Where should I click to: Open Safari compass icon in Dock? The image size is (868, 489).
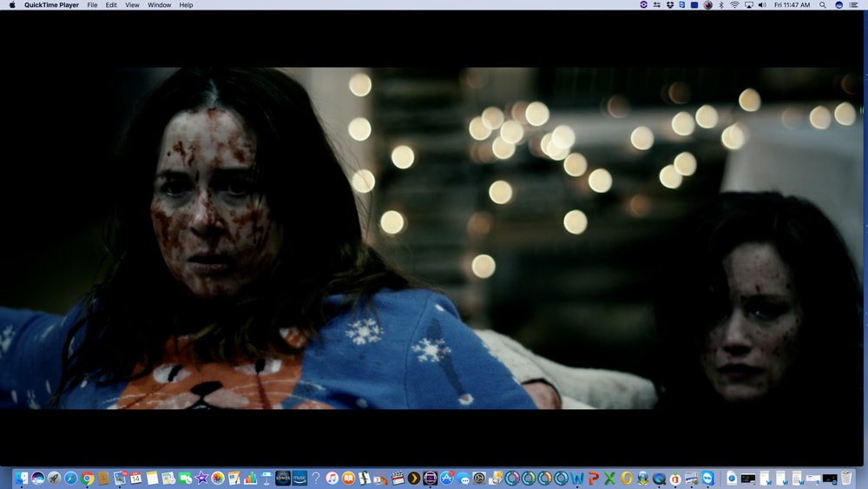pos(71,478)
